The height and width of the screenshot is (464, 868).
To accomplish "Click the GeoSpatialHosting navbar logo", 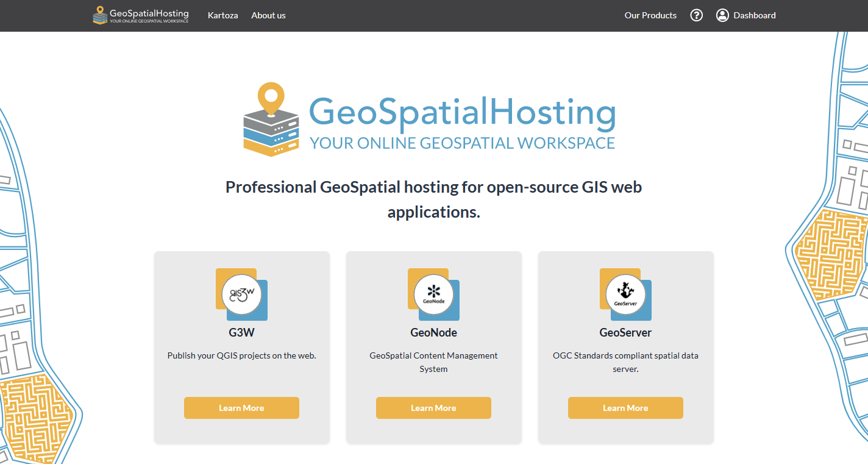I will click(x=141, y=15).
